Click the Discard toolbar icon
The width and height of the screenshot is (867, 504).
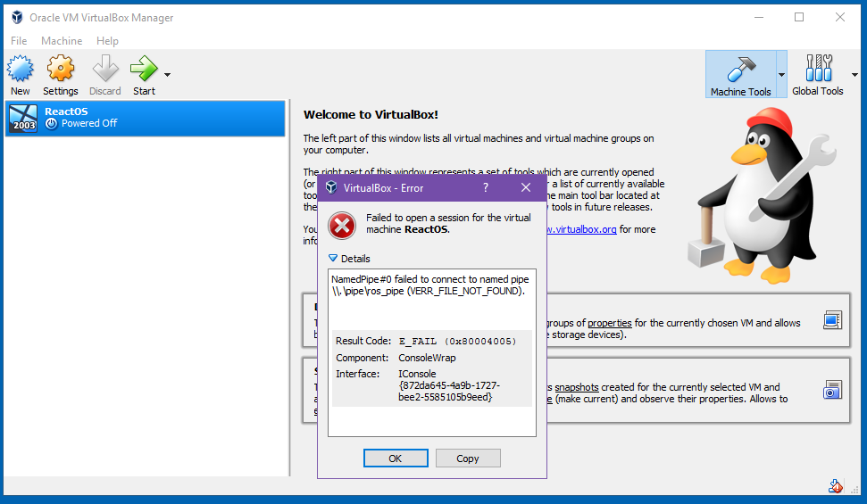point(105,69)
